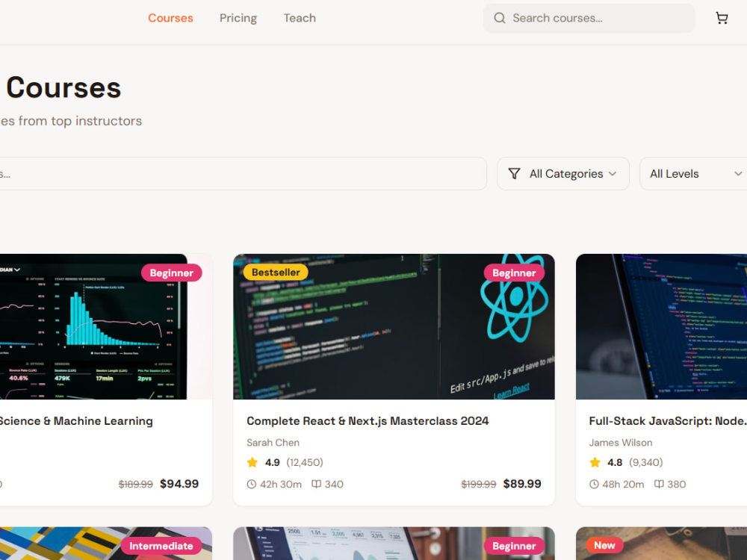Click book icon beside 340 lessons

point(316,485)
